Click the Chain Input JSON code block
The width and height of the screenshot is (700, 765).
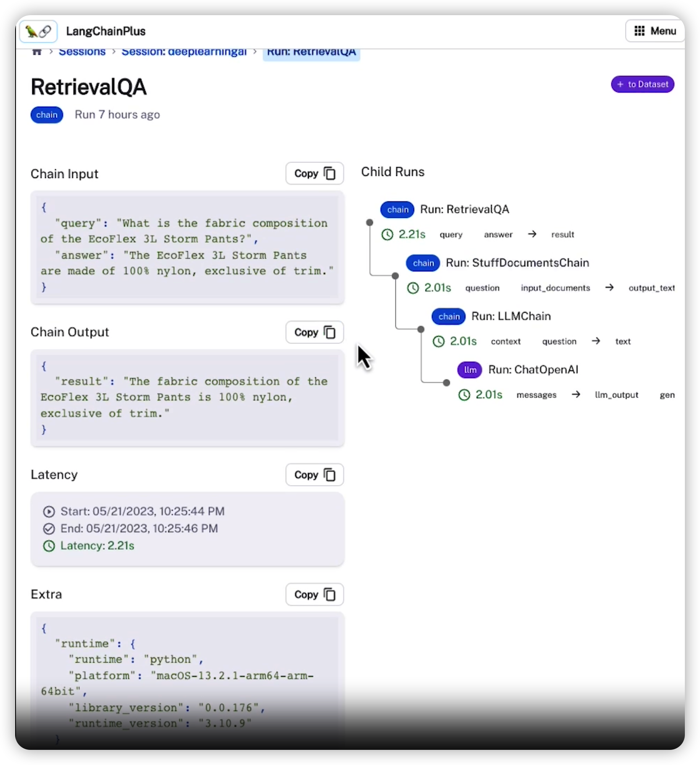tap(187, 247)
